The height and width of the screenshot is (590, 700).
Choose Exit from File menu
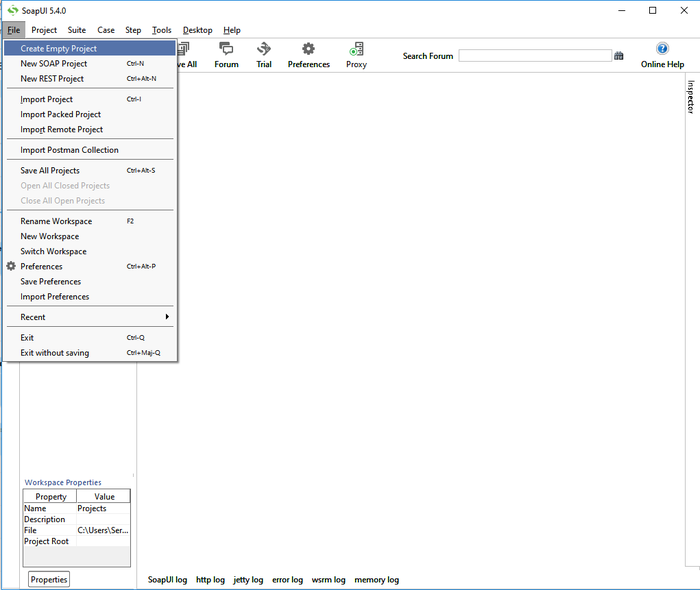(90, 337)
